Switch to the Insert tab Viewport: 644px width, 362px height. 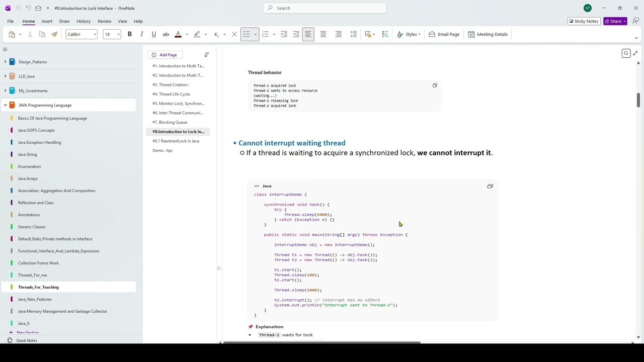[47, 21]
